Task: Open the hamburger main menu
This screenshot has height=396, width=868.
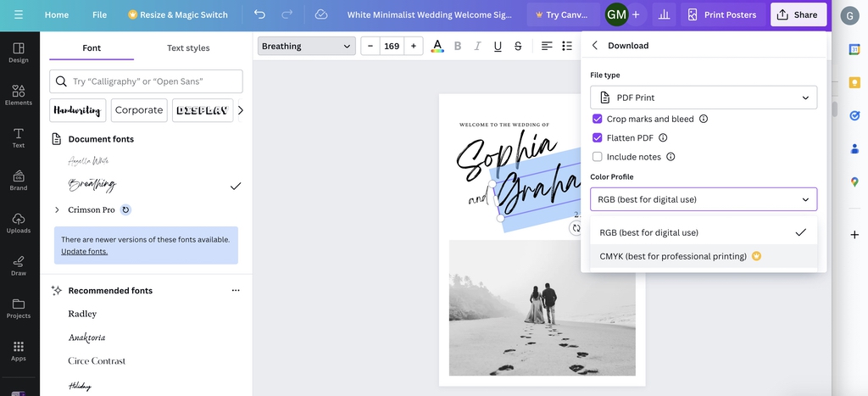Action: click(x=19, y=15)
